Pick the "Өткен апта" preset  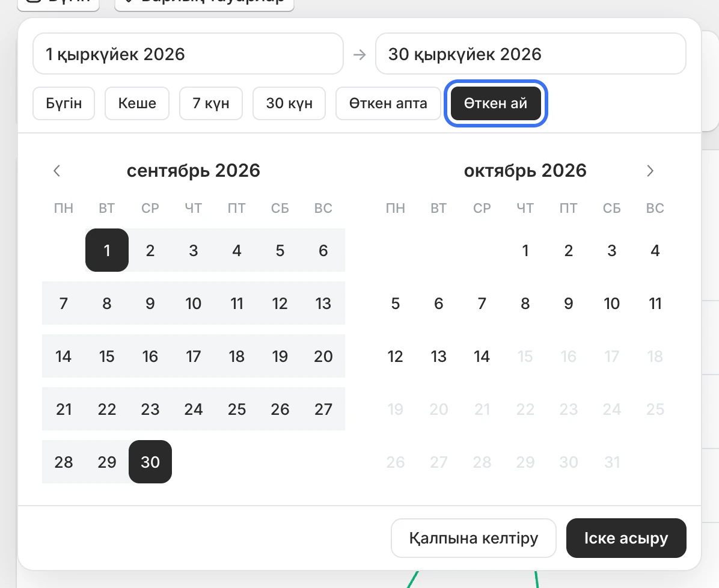click(x=388, y=103)
